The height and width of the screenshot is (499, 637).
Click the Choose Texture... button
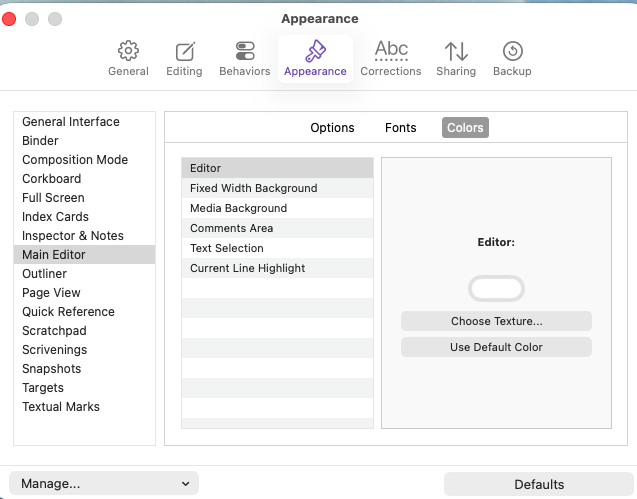496,321
